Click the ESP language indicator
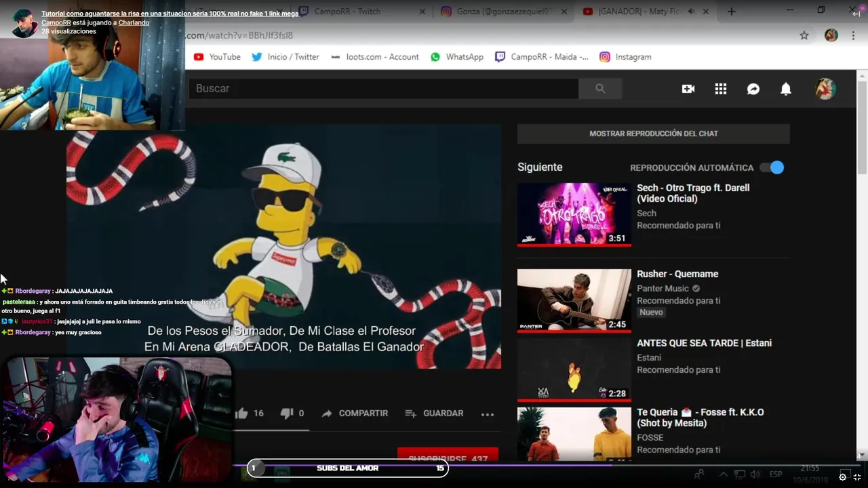Viewport: 868px width, 488px height. click(x=776, y=474)
